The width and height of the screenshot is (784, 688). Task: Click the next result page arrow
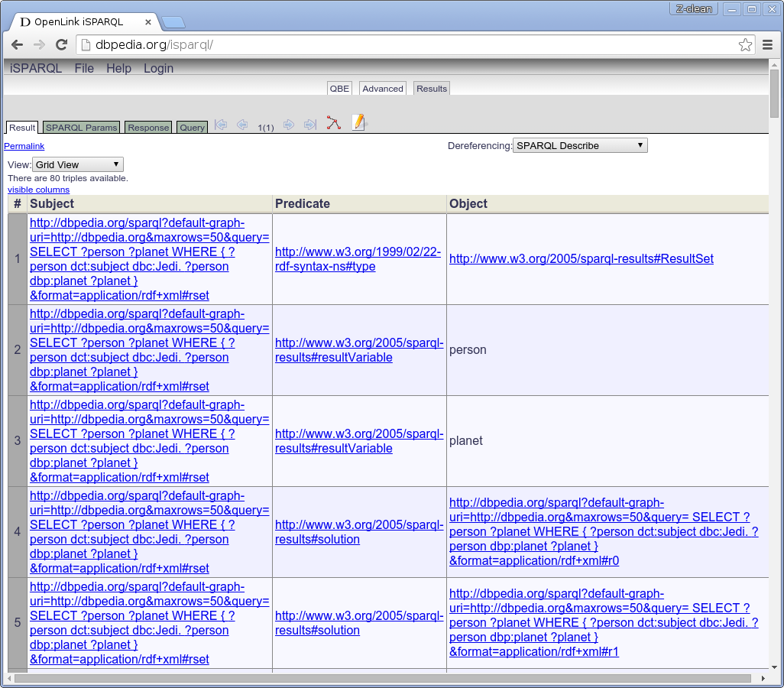[x=289, y=125]
